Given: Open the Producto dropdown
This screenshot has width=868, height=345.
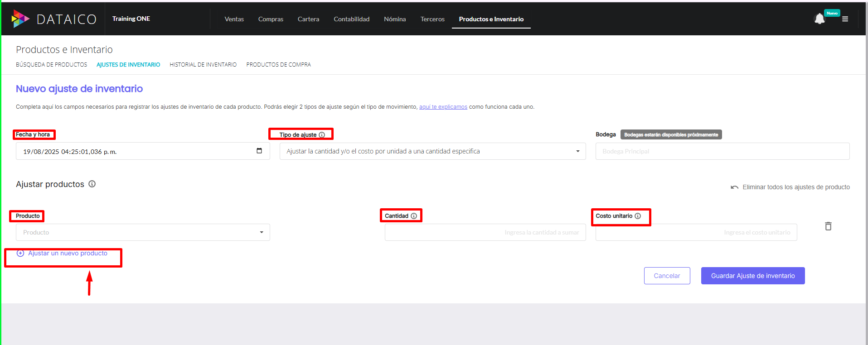Looking at the screenshot, I should [x=261, y=232].
